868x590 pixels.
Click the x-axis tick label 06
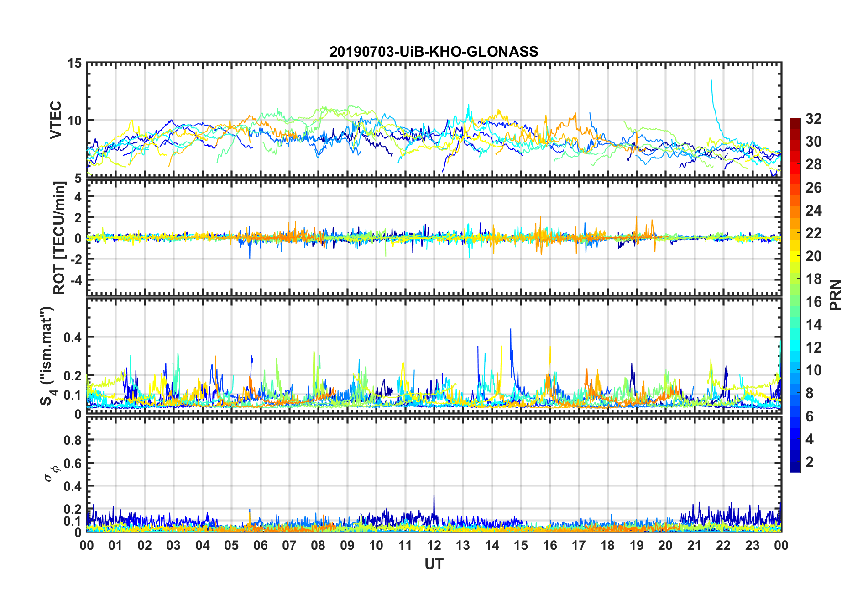click(x=260, y=546)
